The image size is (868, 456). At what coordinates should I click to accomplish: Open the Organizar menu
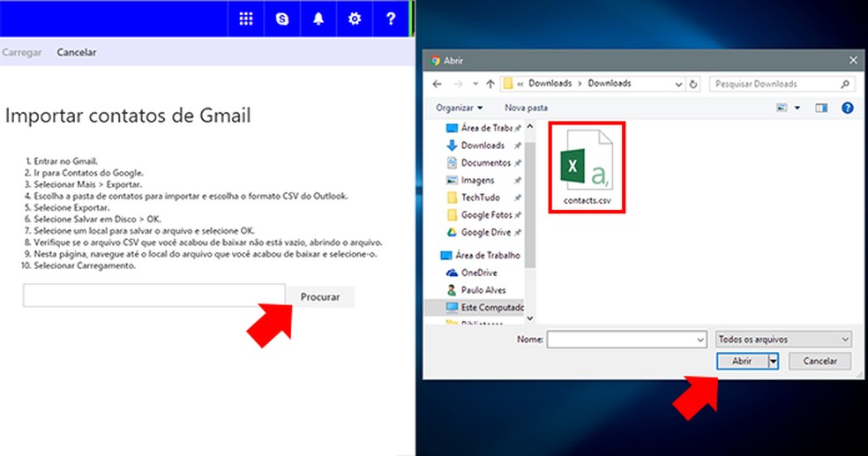pos(459,108)
